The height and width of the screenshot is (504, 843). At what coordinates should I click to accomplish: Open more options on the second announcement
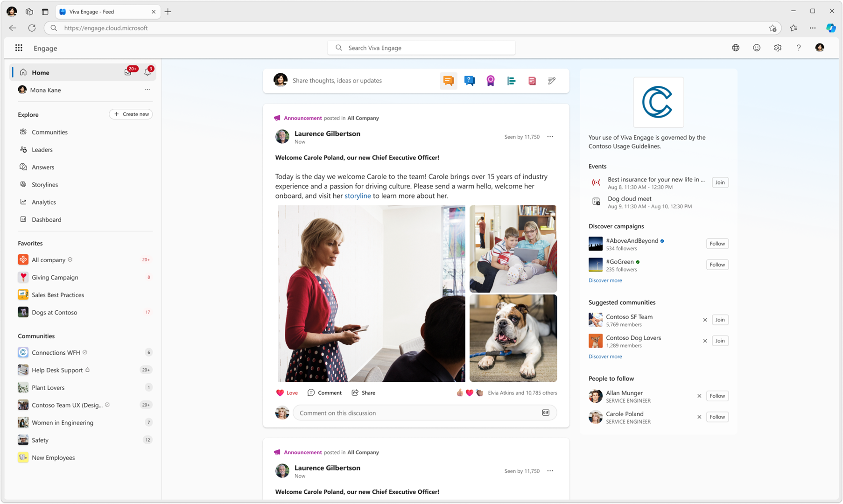pyautogui.click(x=550, y=471)
